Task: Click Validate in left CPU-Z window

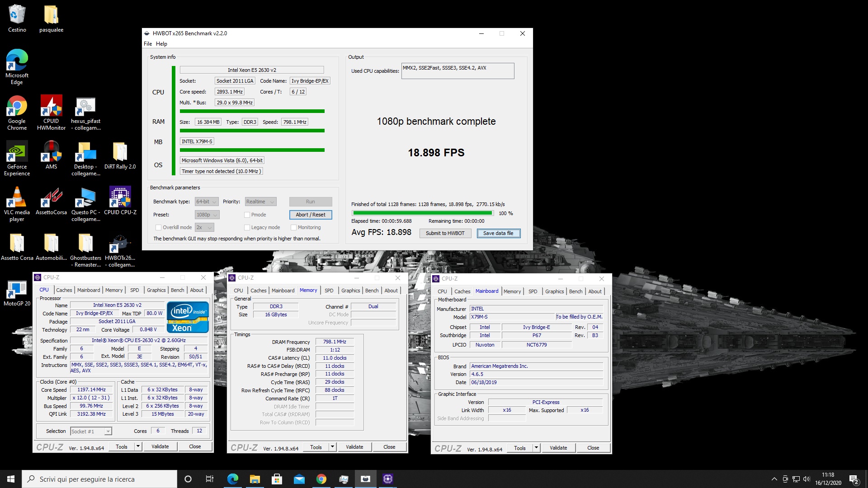Action: click(x=160, y=446)
